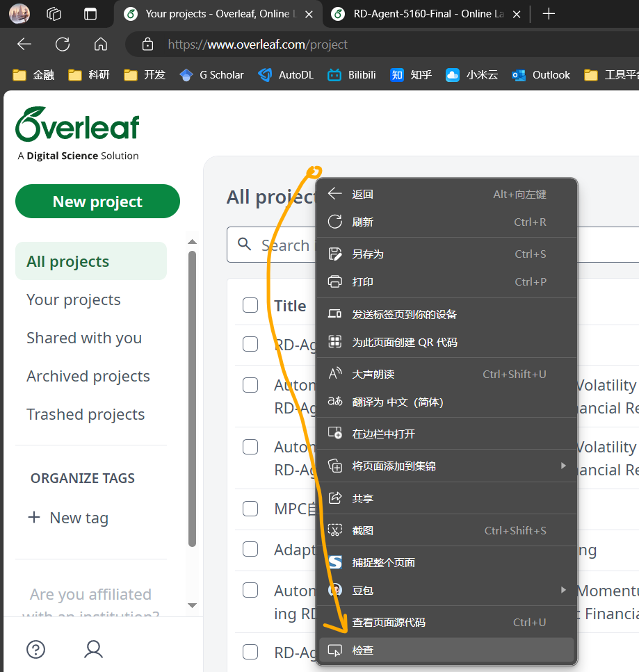Tick checkbox of first RD-Ag project row
Image resolution: width=639 pixels, height=672 pixels.
click(x=250, y=344)
